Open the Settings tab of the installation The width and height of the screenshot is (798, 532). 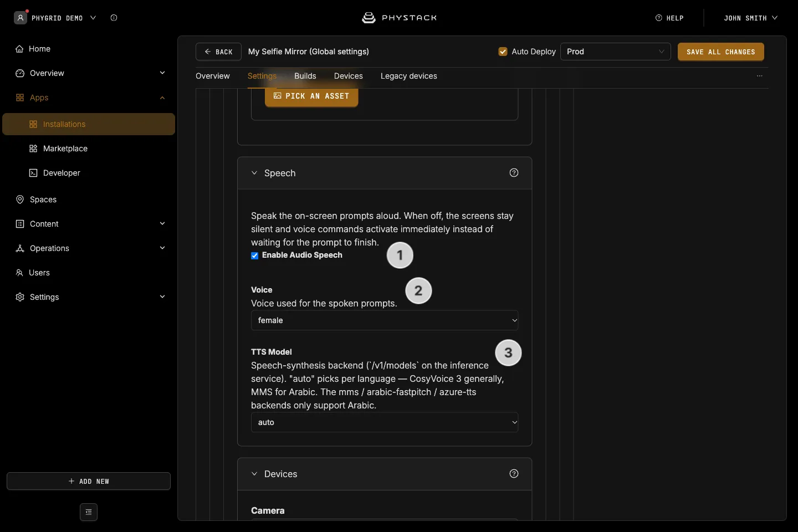[x=262, y=76]
